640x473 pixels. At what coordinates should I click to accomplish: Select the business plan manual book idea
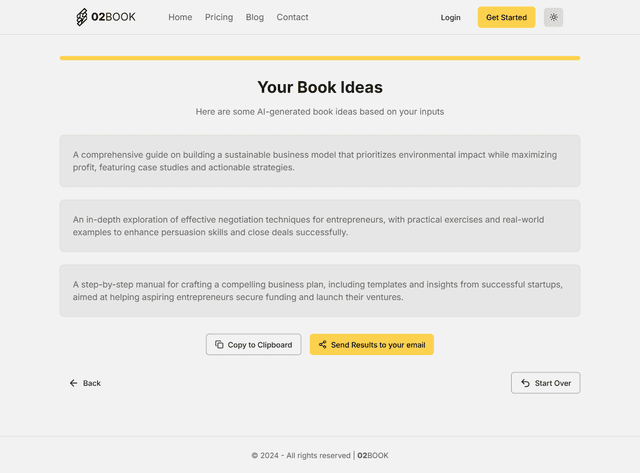pos(319,290)
